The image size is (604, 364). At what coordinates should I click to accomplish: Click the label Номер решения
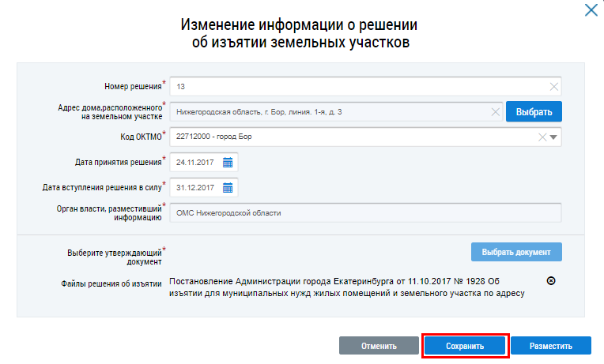tap(133, 86)
